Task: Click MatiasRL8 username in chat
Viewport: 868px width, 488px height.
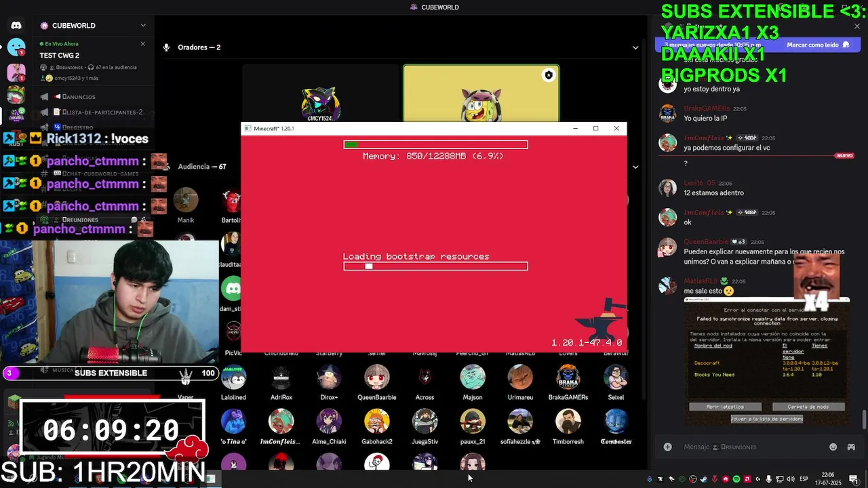Action: (x=701, y=281)
